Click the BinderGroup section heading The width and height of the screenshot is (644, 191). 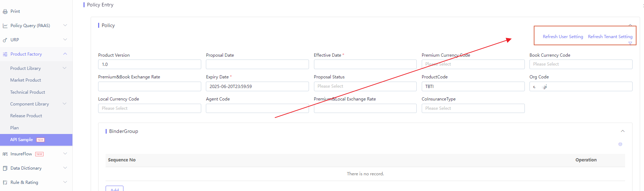coord(123,131)
